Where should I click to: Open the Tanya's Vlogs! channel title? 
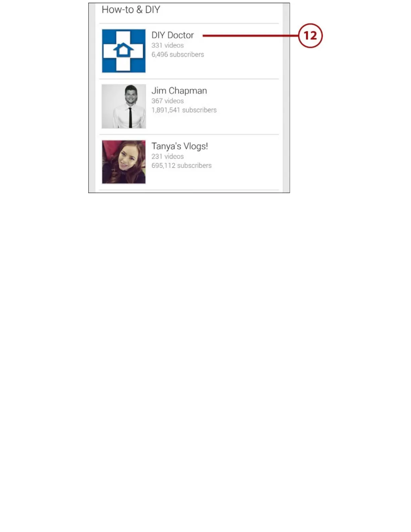coord(180,146)
